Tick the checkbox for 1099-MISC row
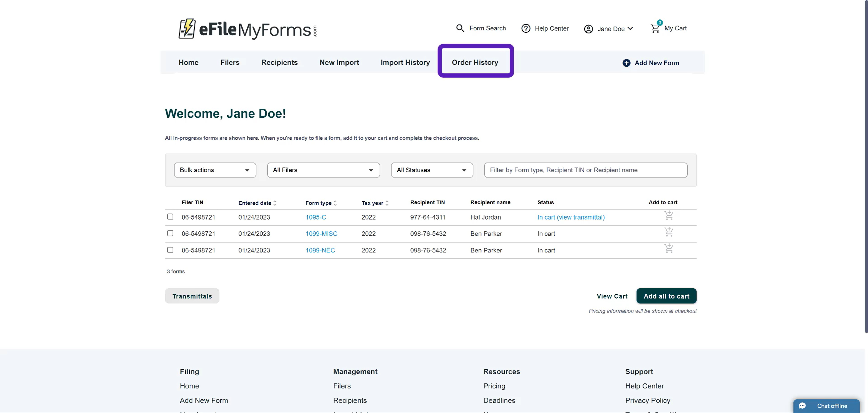This screenshot has width=868, height=413. coord(170,233)
